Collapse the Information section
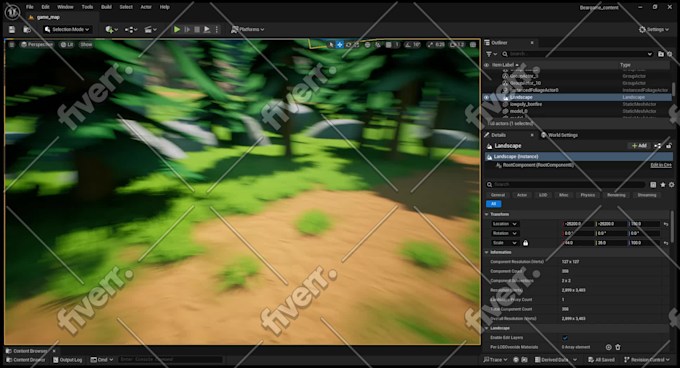Image resolution: width=680 pixels, height=368 pixels. tap(487, 252)
